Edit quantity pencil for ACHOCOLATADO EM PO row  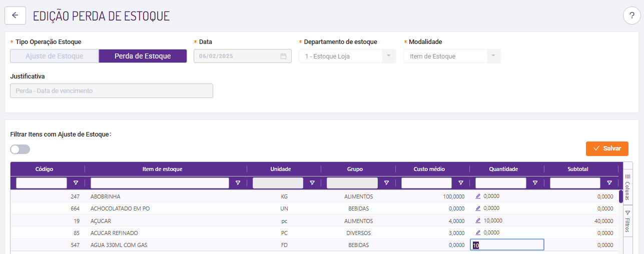pyautogui.click(x=478, y=208)
